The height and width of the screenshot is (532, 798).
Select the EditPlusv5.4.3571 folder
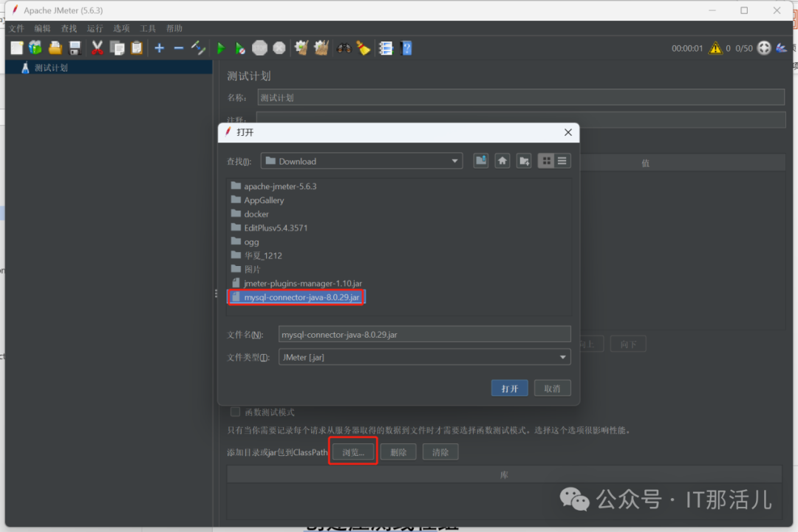click(x=269, y=228)
